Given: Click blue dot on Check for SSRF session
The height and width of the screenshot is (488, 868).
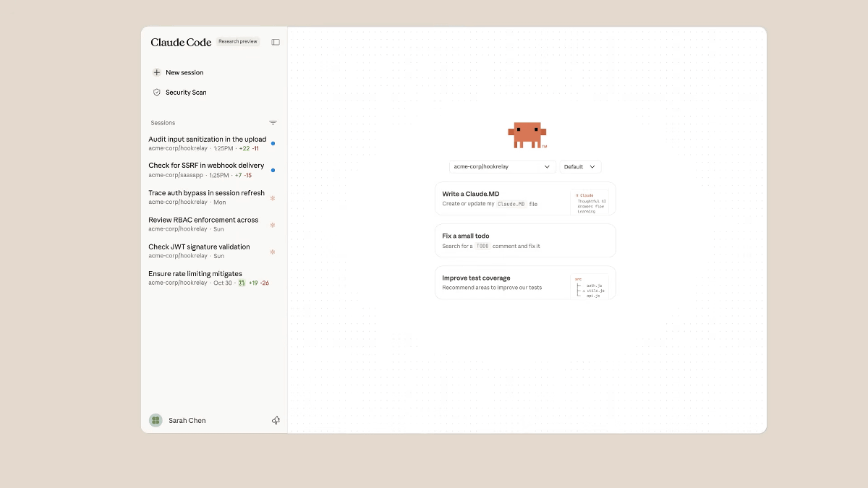Looking at the screenshot, I should point(273,170).
